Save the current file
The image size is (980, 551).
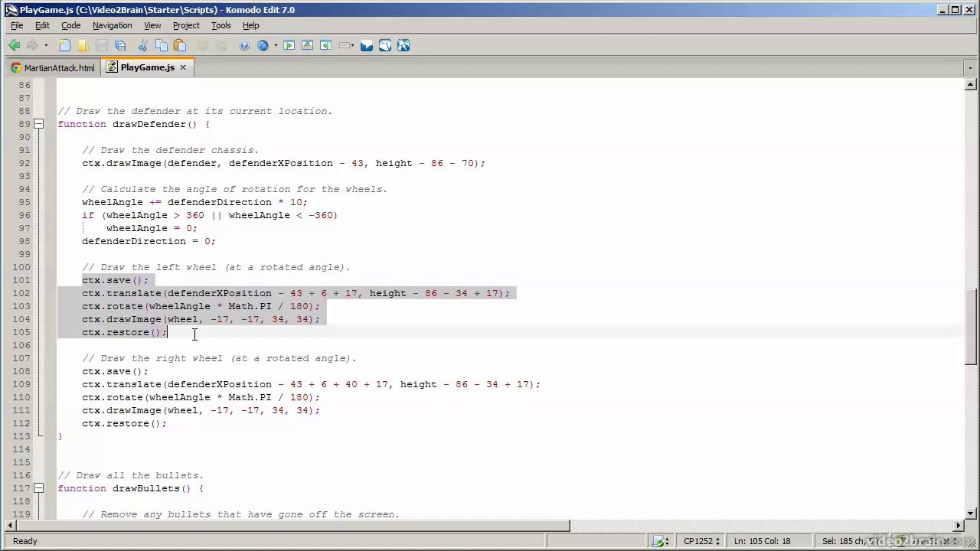point(102,46)
